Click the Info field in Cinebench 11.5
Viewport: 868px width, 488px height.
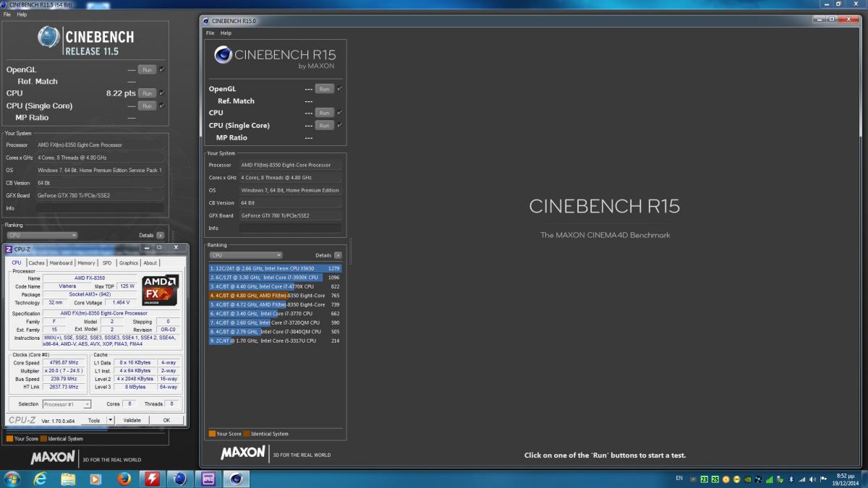point(100,208)
